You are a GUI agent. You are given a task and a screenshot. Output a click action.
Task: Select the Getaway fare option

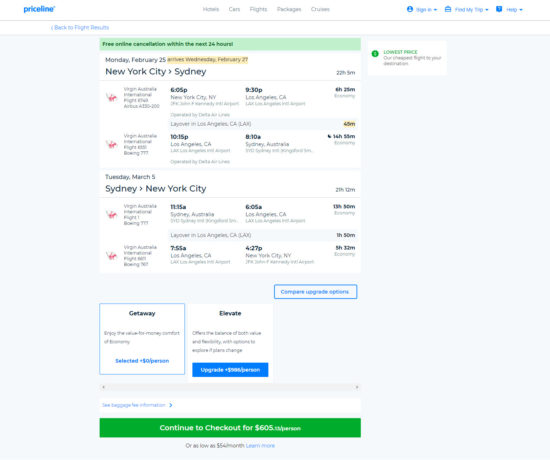pos(142,339)
